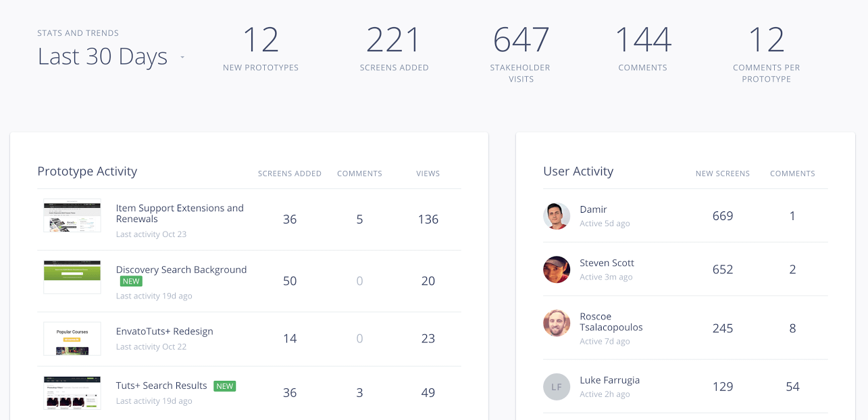Click the Last activity Oct 23 text
This screenshot has height=420, width=868.
[x=151, y=234]
